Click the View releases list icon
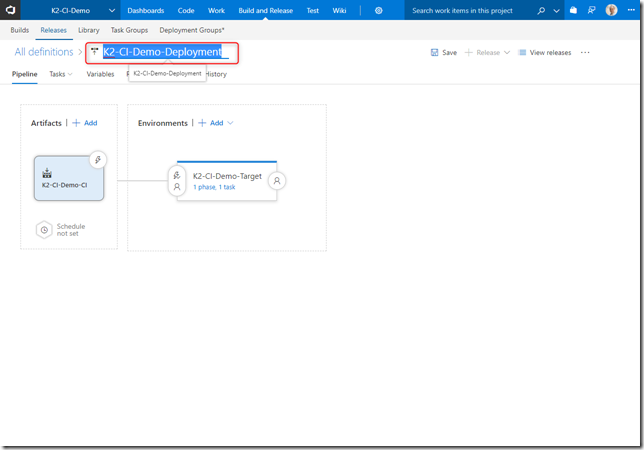 coord(522,53)
